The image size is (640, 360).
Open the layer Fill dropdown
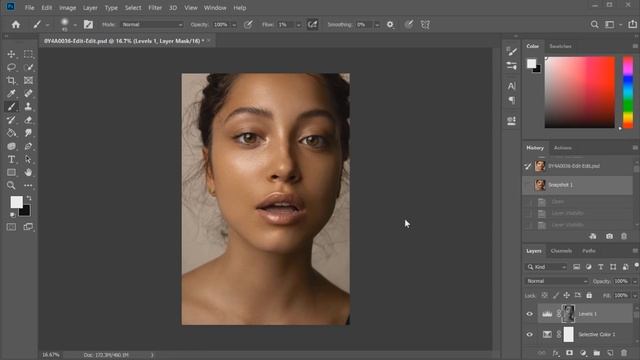634,295
